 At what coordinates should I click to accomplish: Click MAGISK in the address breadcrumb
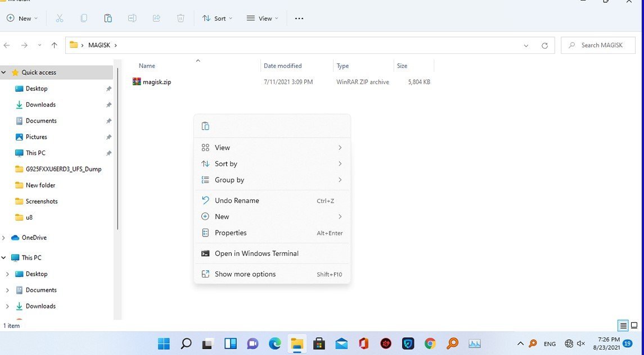100,45
